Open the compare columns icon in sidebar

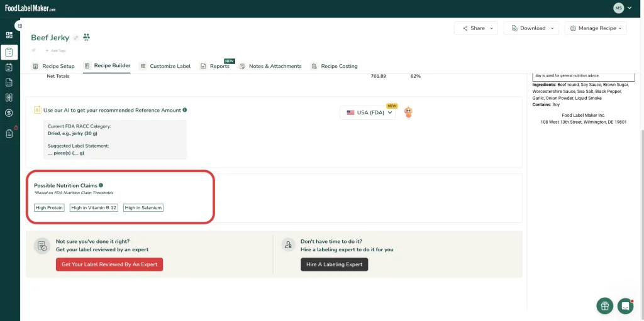click(9, 98)
